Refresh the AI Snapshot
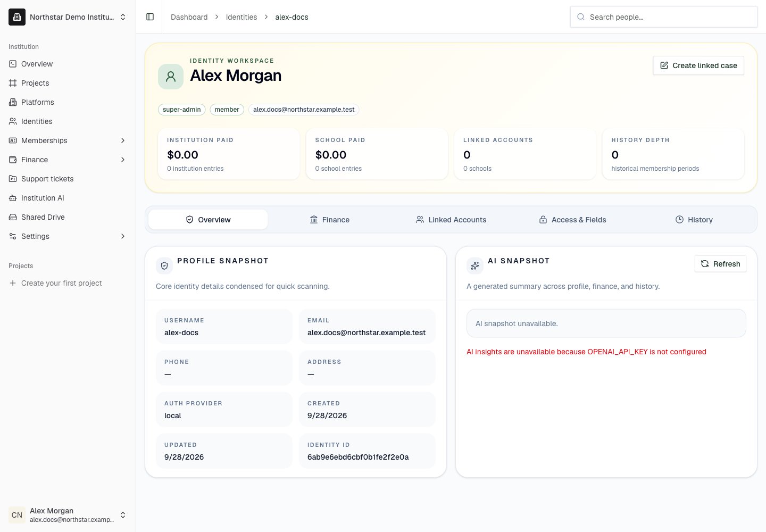 point(720,264)
